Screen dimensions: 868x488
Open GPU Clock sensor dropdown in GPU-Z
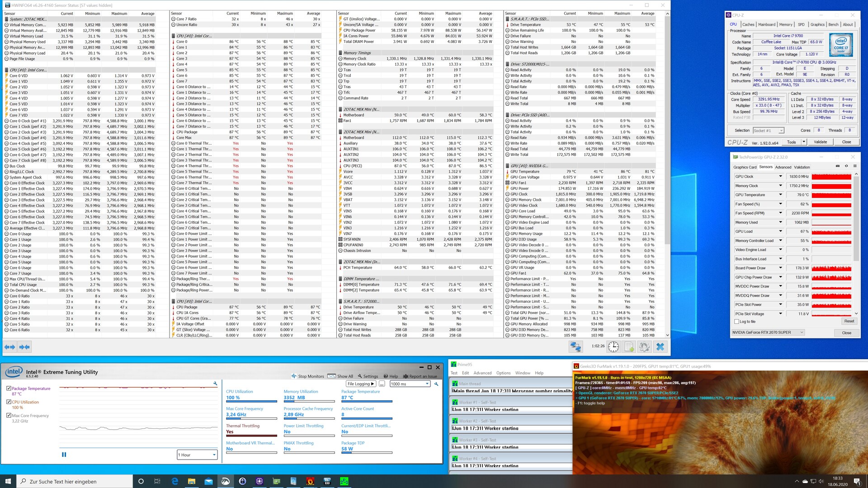tap(780, 176)
